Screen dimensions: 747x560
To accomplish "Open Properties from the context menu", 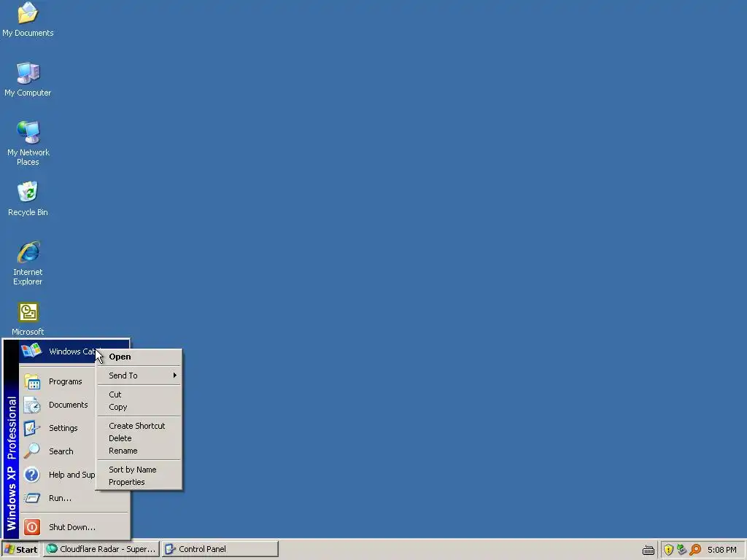I will (139, 482).
